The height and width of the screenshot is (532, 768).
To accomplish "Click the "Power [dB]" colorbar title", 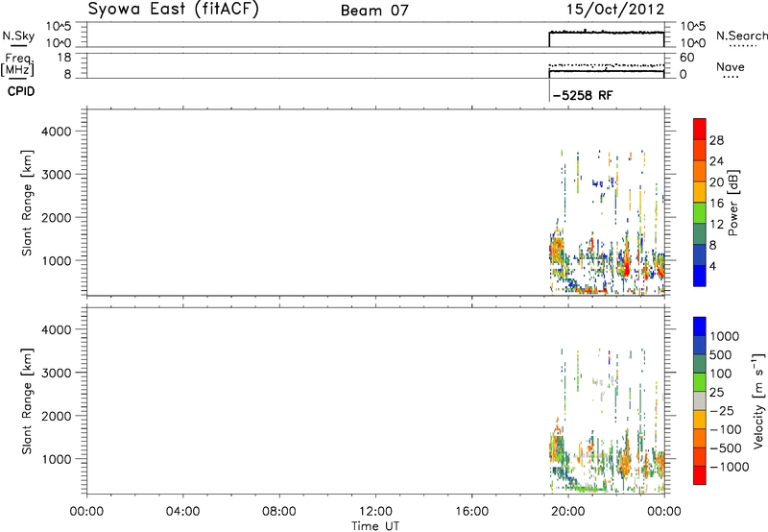I will [732, 203].
